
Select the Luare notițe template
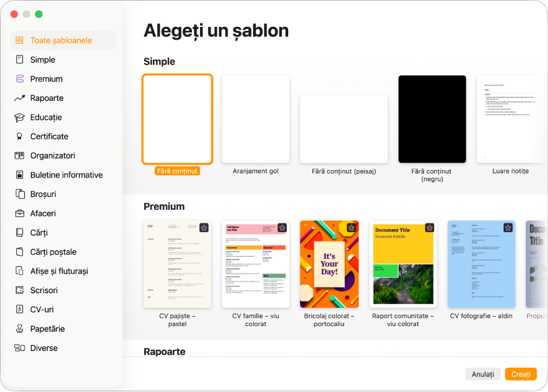[x=511, y=119]
